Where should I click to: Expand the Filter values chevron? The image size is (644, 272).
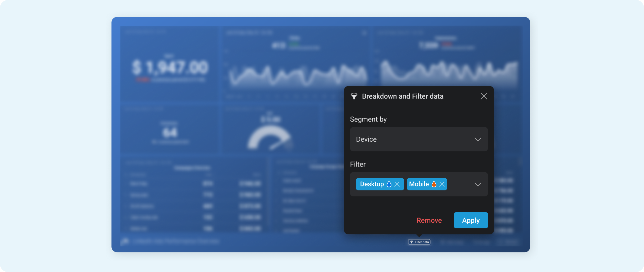coord(478,184)
